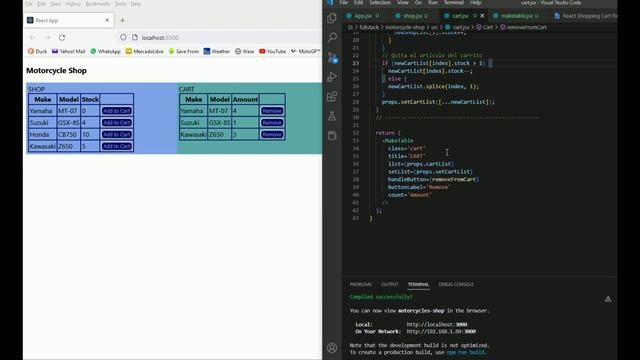This screenshot has height=360, width=640.
Task: Open the VS Code File menu
Action: tap(344, 3)
